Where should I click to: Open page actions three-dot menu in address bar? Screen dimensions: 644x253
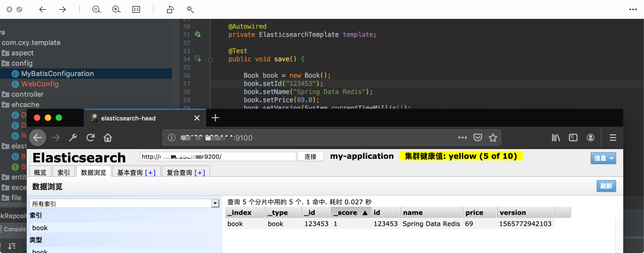click(462, 137)
